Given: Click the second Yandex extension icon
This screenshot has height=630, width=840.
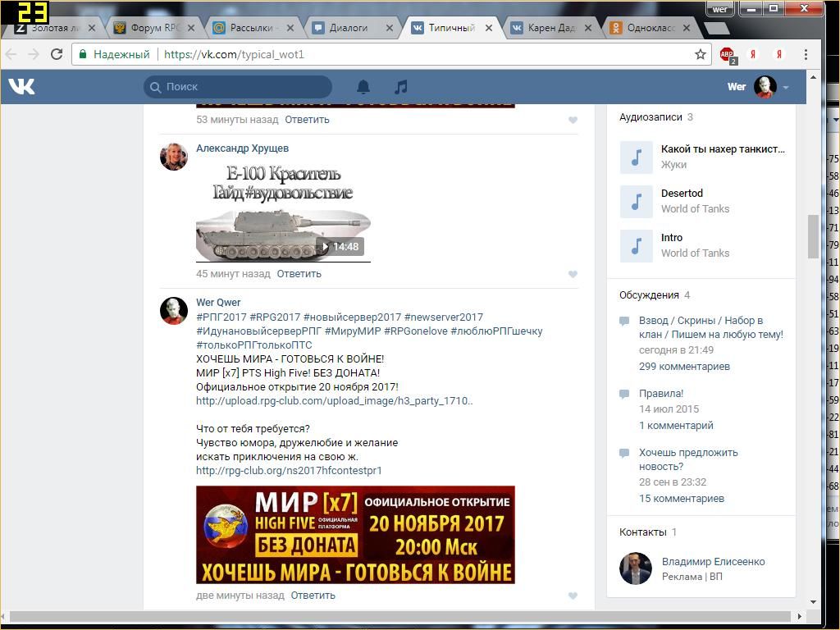Looking at the screenshot, I should point(779,54).
